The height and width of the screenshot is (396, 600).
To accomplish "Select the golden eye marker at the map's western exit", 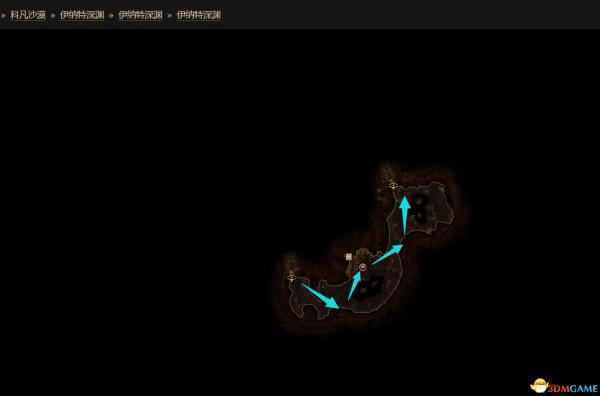I will (292, 277).
